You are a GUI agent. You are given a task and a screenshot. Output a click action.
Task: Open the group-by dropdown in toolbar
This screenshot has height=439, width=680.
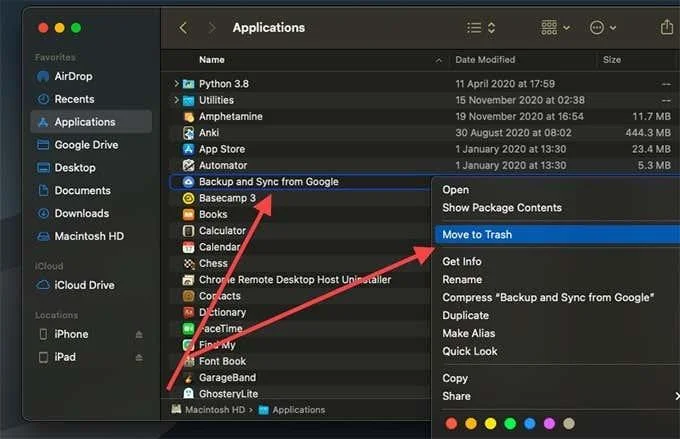[555, 28]
